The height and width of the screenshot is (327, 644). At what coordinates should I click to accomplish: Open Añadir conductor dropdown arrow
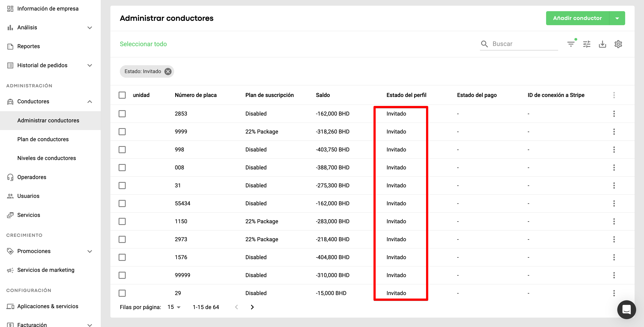coord(617,18)
